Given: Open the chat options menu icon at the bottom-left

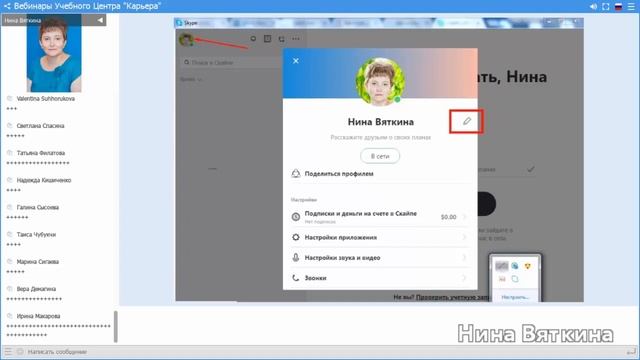Looking at the screenshot, I should pos(8,351).
